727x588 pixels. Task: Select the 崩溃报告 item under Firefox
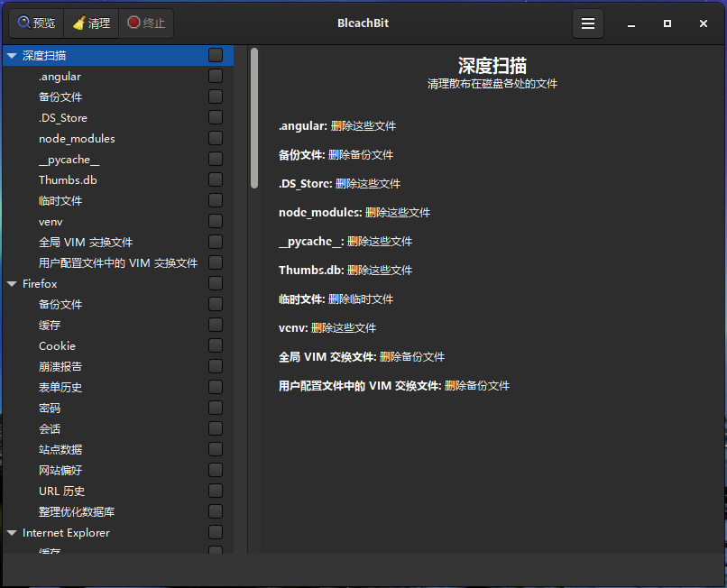pos(60,367)
